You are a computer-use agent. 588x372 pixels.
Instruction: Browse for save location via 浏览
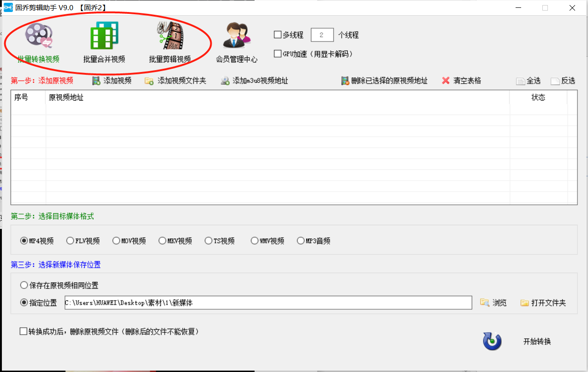pos(493,302)
